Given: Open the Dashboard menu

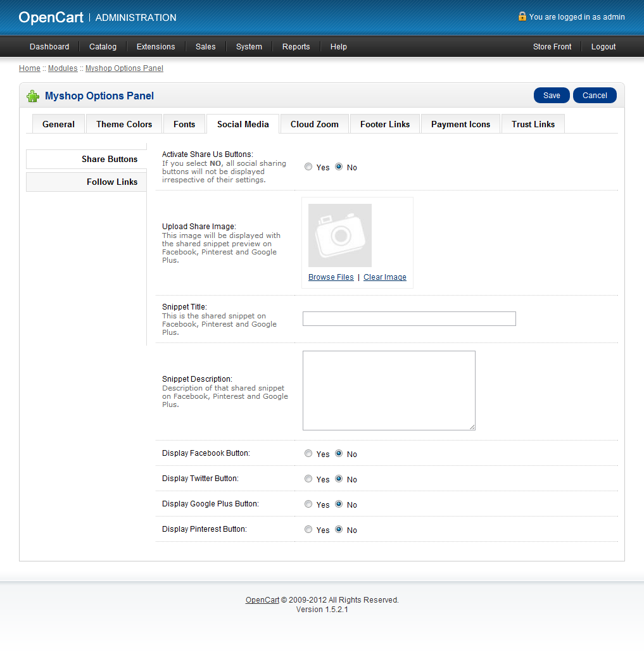Looking at the screenshot, I should coord(49,47).
